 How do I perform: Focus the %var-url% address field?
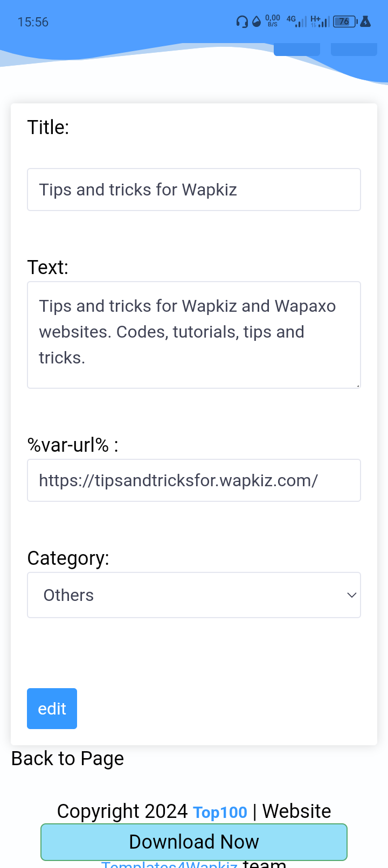194,480
